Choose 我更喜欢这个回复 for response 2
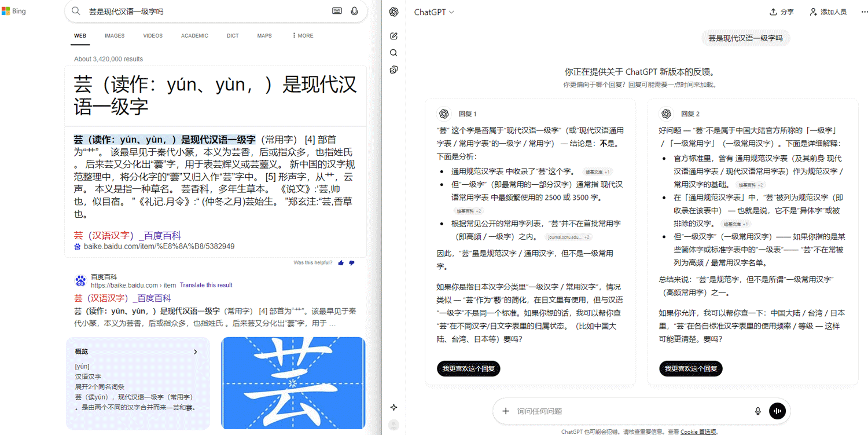868x435 pixels. tap(690, 368)
